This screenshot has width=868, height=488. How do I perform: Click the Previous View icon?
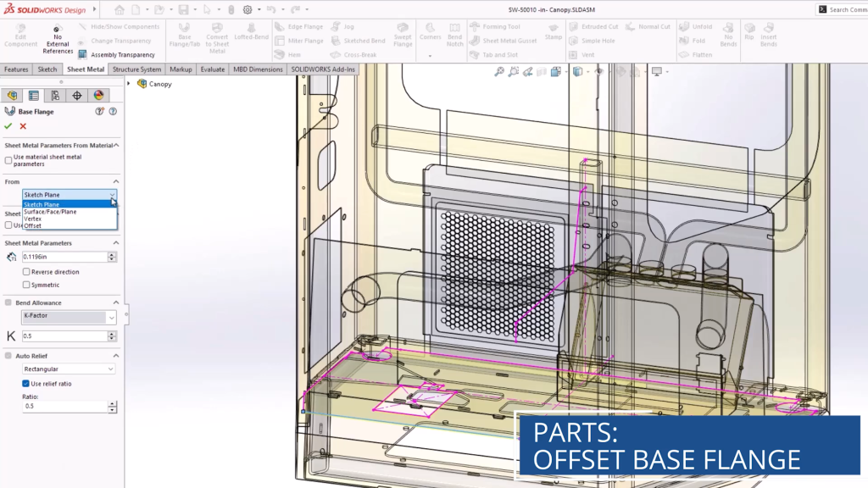(528, 71)
